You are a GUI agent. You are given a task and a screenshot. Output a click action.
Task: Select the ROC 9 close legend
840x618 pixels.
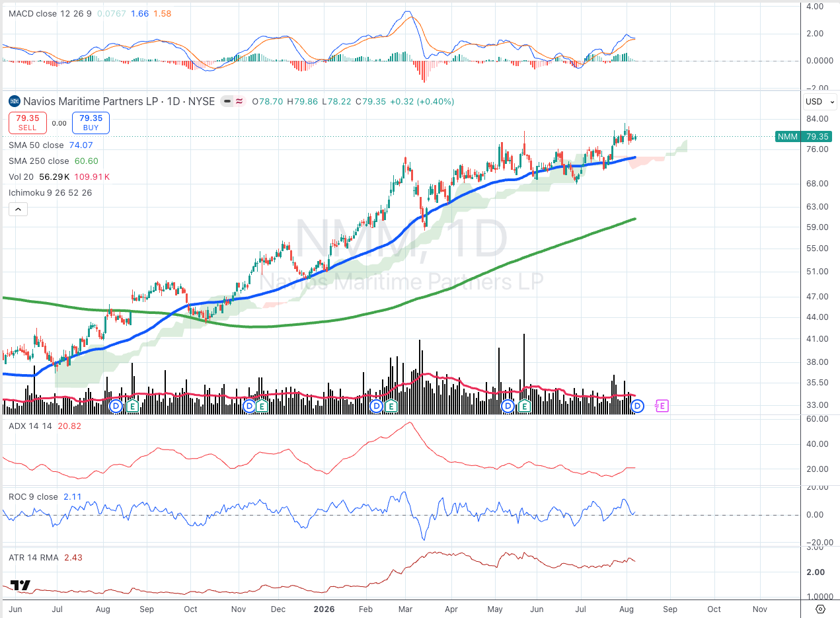click(x=33, y=496)
